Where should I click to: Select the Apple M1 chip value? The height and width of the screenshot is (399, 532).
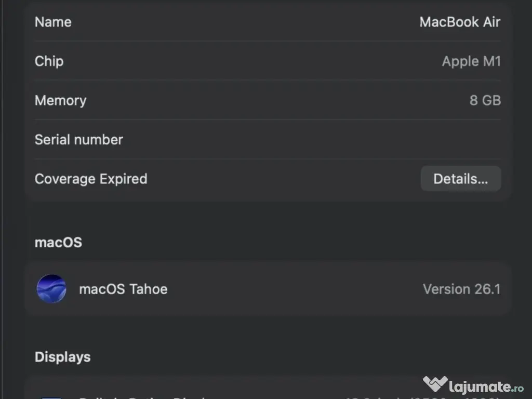click(x=471, y=61)
